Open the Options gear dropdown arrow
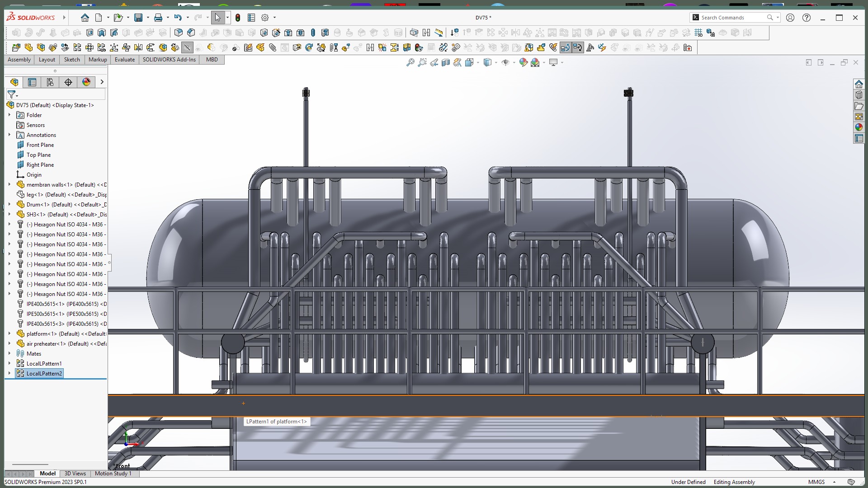Viewport: 868px width, 488px height. click(x=274, y=18)
